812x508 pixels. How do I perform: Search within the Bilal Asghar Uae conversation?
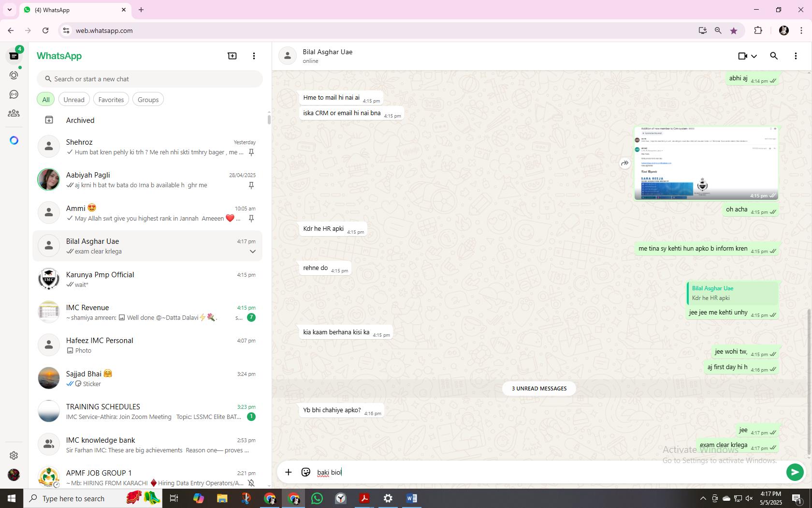tap(774, 56)
